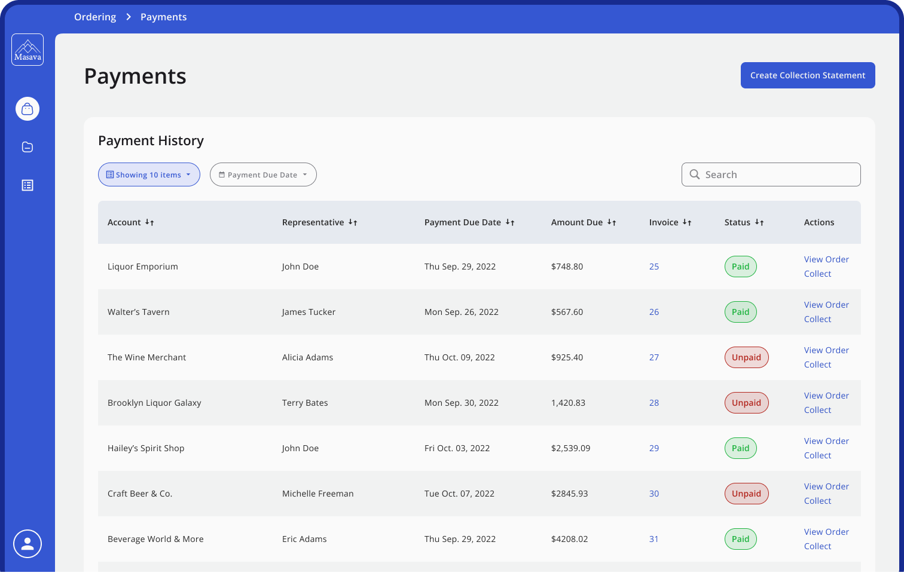Screen dimensions: 904x588
Task: Sort by Representative column arrows
Action: (x=353, y=222)
